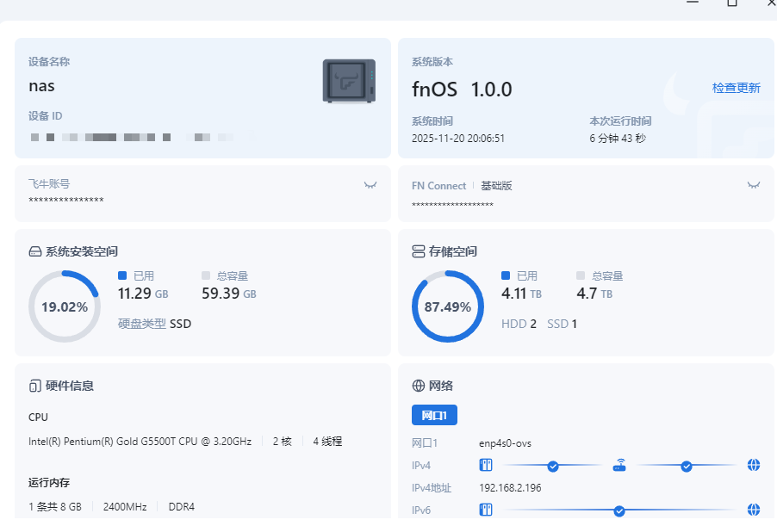Click the NAS device image
Image resolution: width=777 pixels, height=532 pixels.
coord(349,81)
